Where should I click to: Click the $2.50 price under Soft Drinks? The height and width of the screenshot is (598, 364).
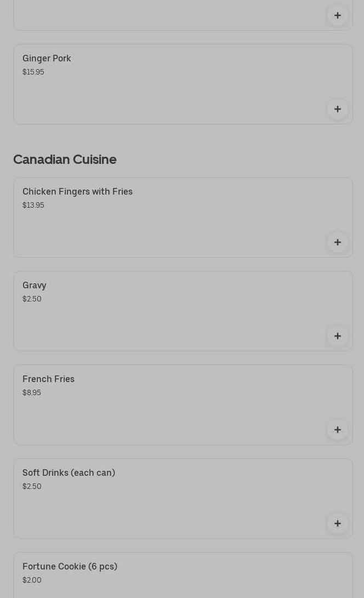point(32,487)
